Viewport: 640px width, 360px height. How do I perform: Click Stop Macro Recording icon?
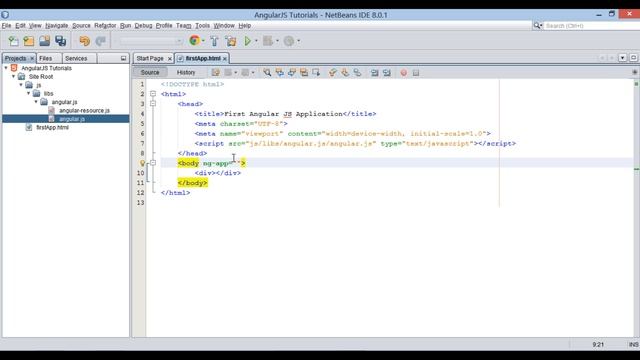(416, 73)
